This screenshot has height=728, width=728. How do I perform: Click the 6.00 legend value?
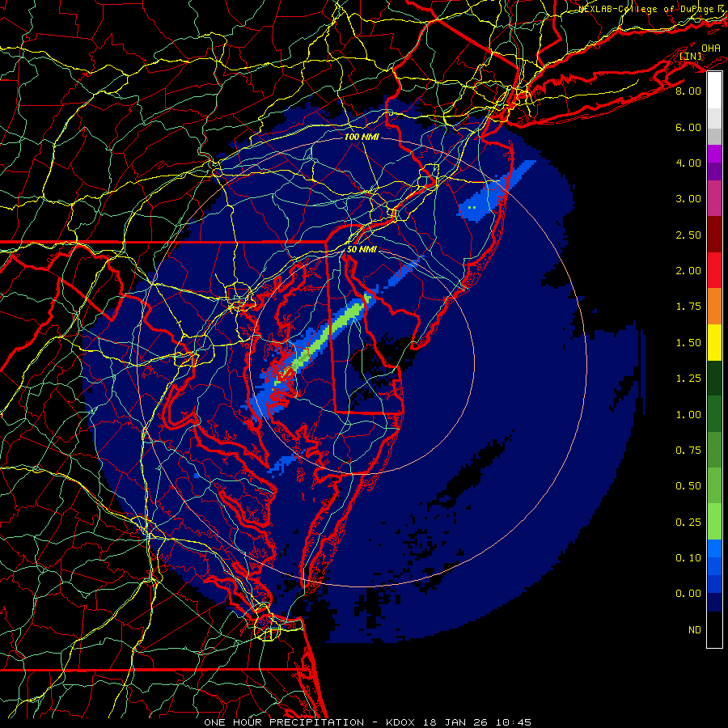click(688, 127)
